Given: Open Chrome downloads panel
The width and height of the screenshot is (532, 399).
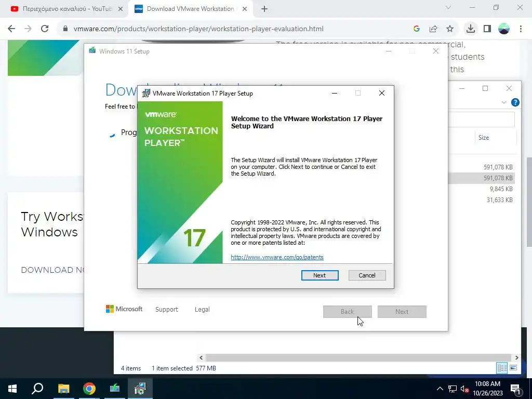Looking at the screenshot, I should click(x=470, y=29).
